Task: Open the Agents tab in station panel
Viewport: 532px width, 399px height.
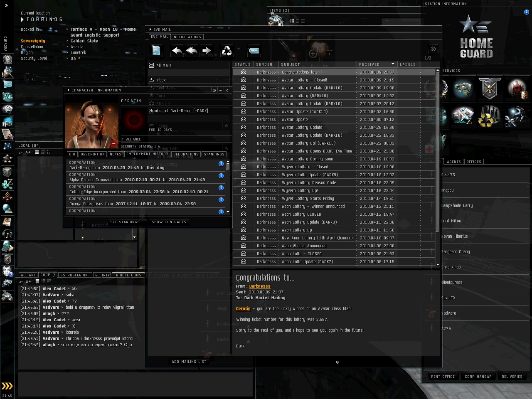Action: tap(454, 162)
